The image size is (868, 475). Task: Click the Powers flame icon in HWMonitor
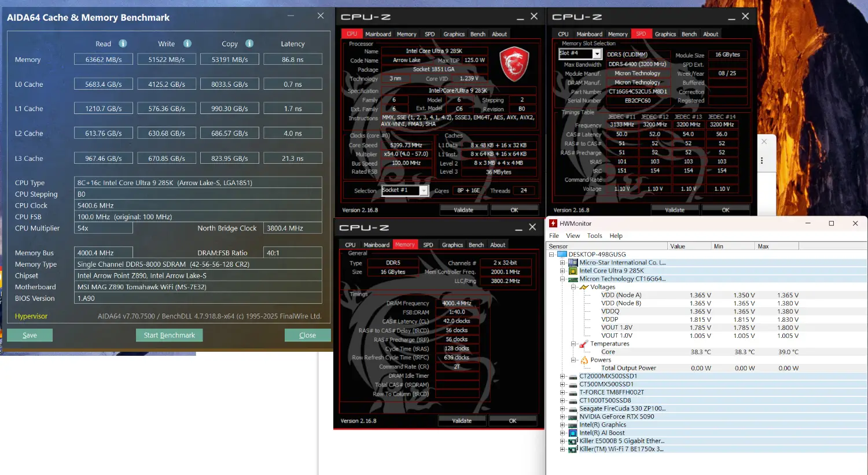[x=584, y=360]
